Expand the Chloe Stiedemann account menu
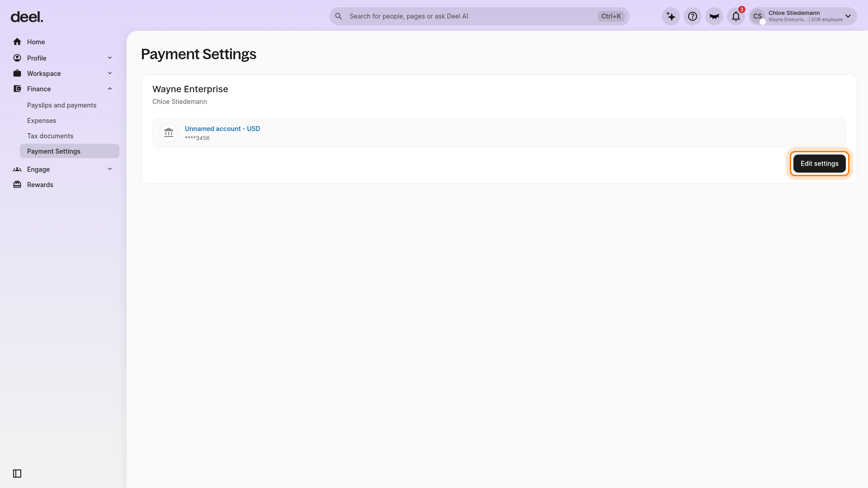Image resolution: width=868 pixels, height=488 pixels. click(848, 16)
